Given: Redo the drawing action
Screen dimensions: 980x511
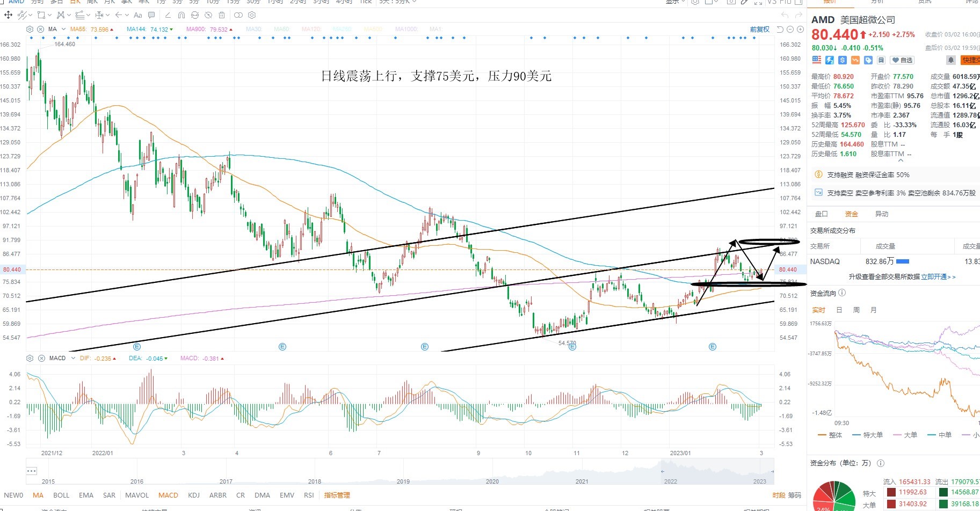Looking at the screenshot, I should tap(798, 15).
